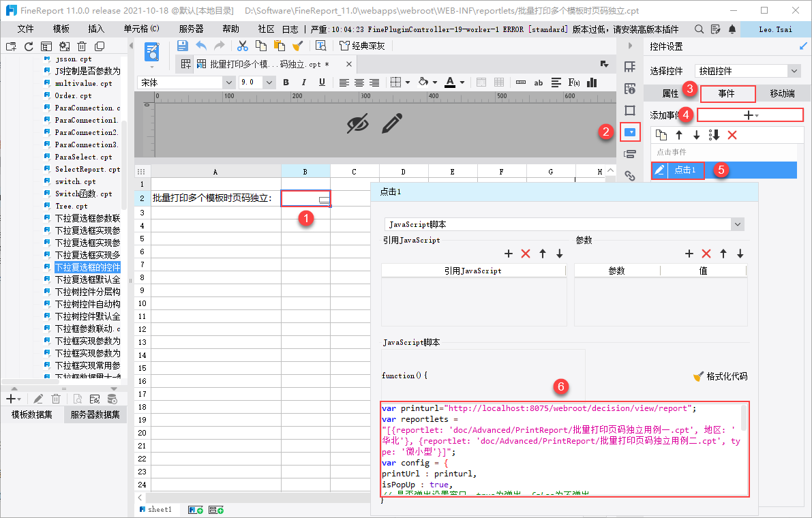
Task: Open the font family dropdown 宋体
Action: pos(229,82)
